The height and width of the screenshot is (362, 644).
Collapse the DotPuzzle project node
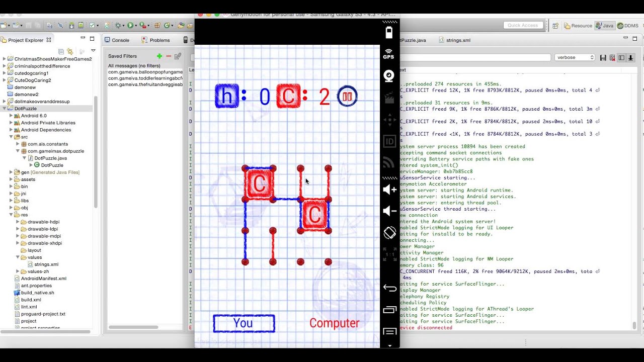pyautogui.click(x=5, y=109)
